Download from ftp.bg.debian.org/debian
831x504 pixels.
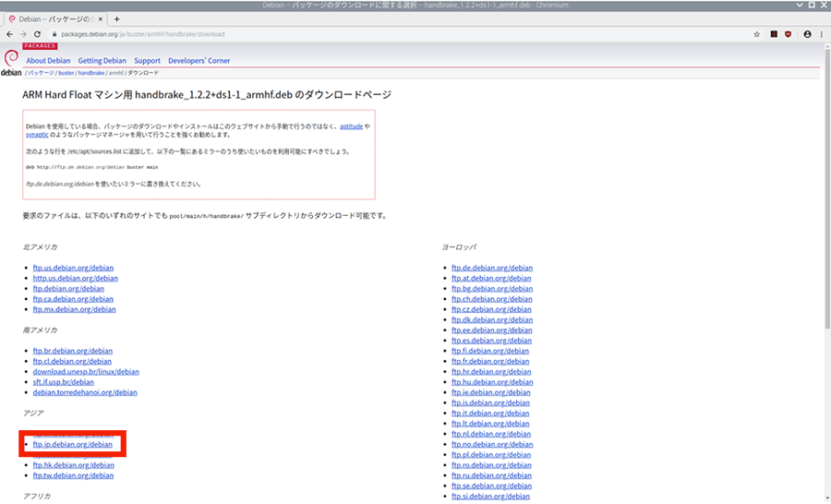pyautogui.click(x=492, y=288)
